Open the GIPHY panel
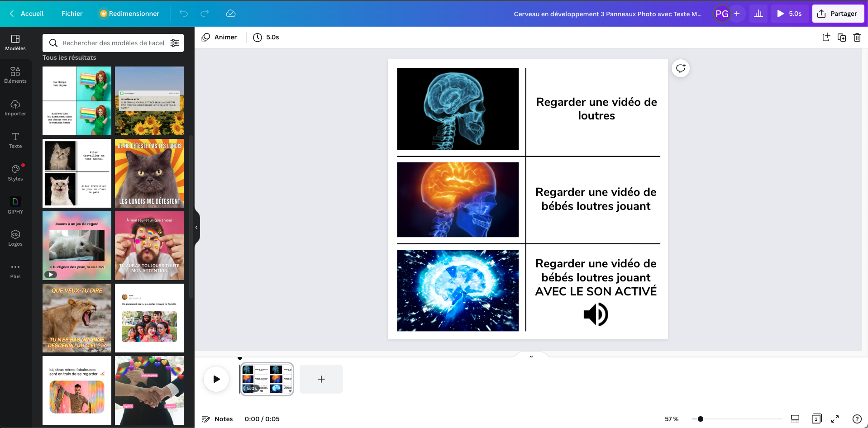 point(15,205)
